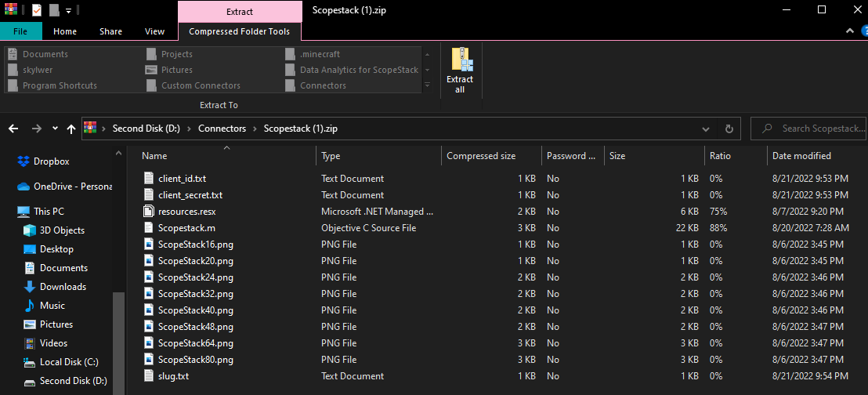Click the Search Scopestack search box

[x=808, y=129]
